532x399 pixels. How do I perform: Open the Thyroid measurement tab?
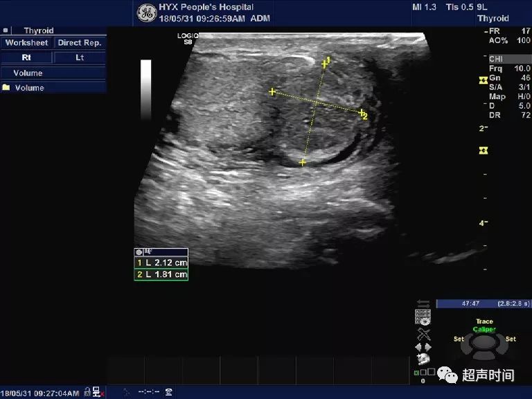point(39,30)
